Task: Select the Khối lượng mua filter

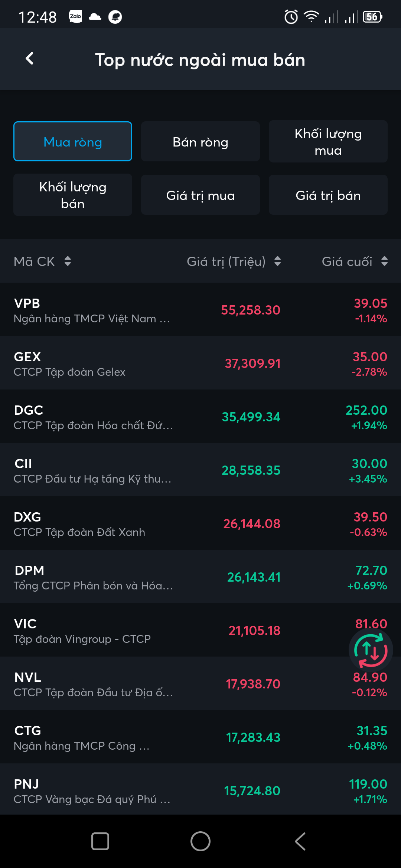Action: [x=328, y=141]
